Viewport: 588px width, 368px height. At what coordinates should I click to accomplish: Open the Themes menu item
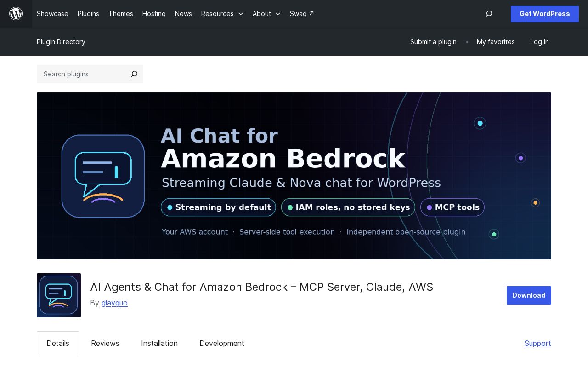click(x=121, y=14)
